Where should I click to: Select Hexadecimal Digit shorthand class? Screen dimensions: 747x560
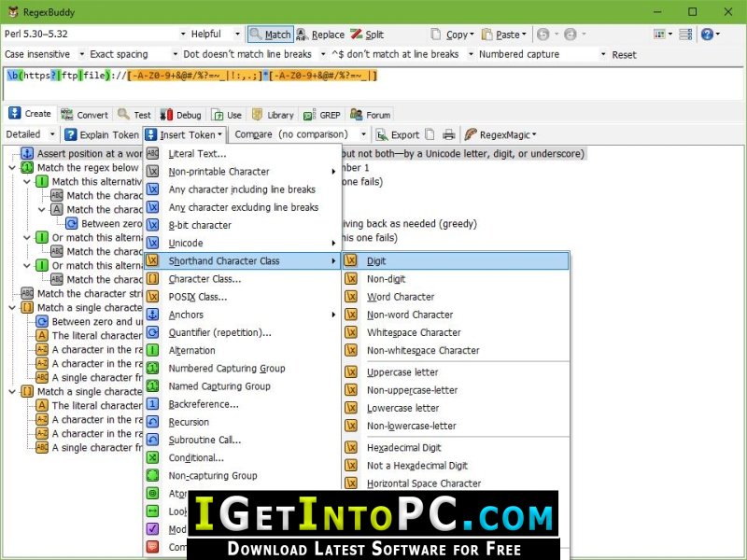[x=456, y=447]
